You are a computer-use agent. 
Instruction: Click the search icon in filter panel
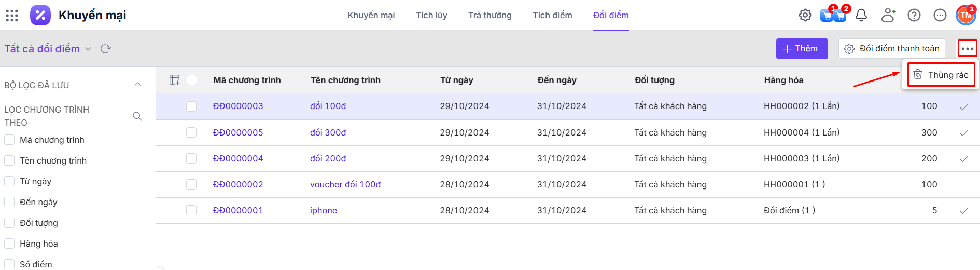coord(137,116)
